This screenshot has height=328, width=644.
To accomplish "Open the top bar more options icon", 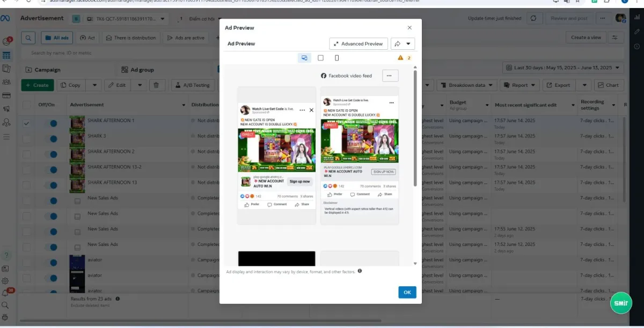I will point(604,18).
